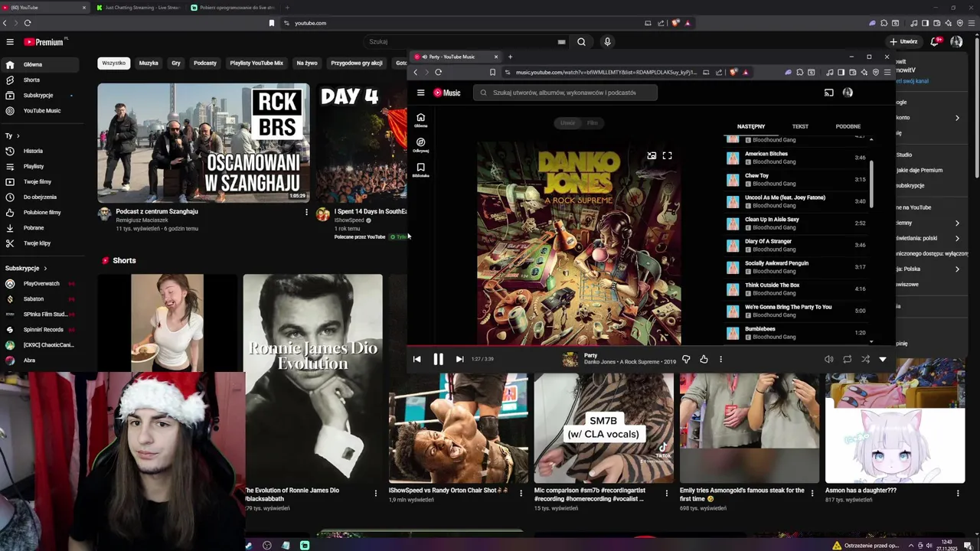This screenshot has width=980, height=551.
Task: Open Historia in YouTube sidebar
Action: (33, 151)
